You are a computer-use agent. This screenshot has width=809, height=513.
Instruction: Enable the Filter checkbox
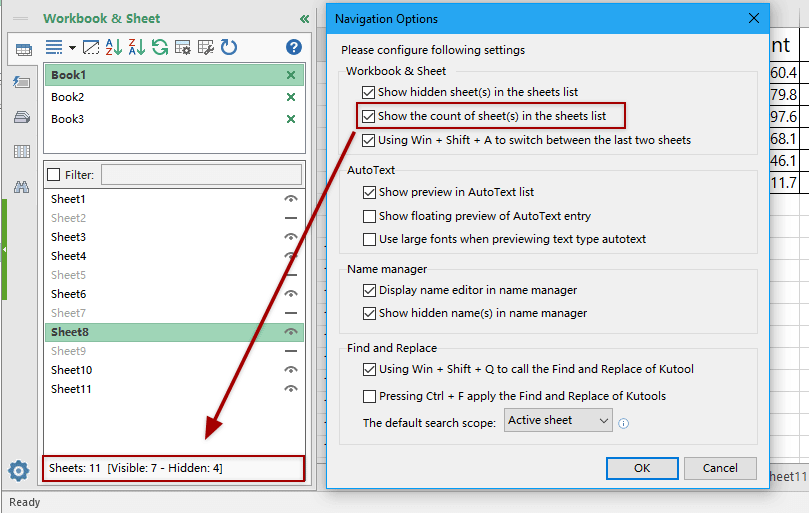54,174
